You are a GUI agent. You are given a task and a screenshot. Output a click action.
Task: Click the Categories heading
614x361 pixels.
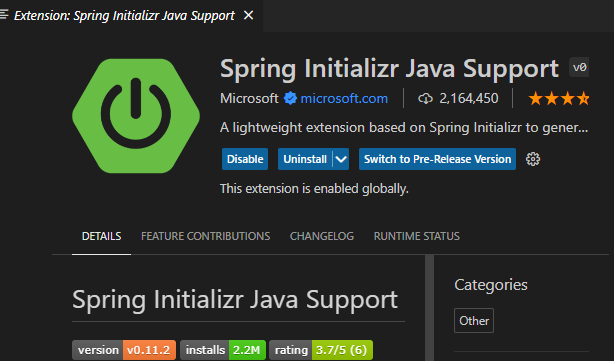coord(491,285)
